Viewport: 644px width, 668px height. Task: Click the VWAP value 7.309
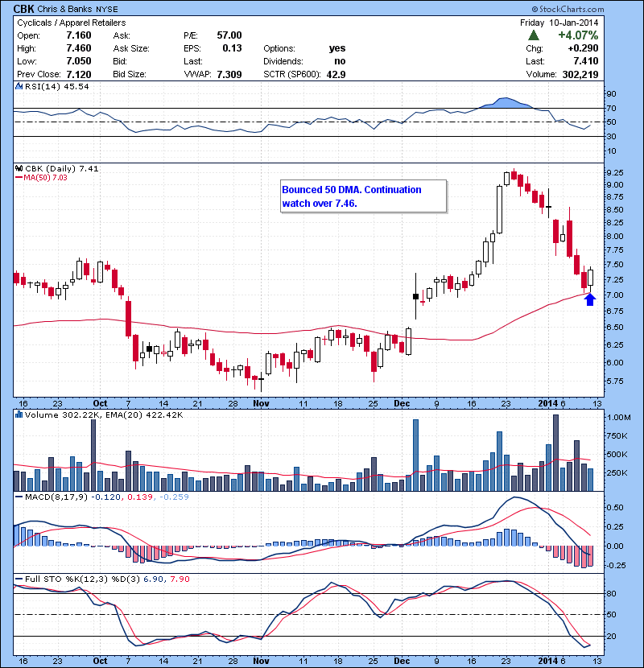click(229, 75)
